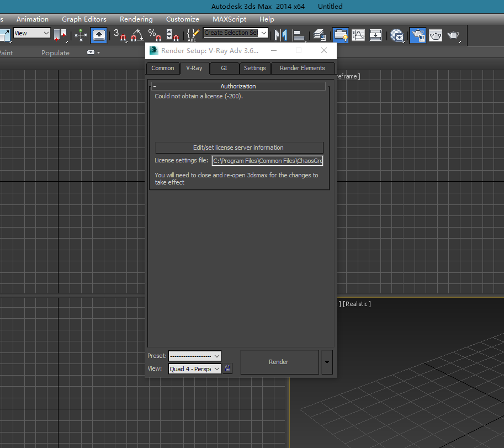Switch to the Render Elements tab

(x=302, y=68)
